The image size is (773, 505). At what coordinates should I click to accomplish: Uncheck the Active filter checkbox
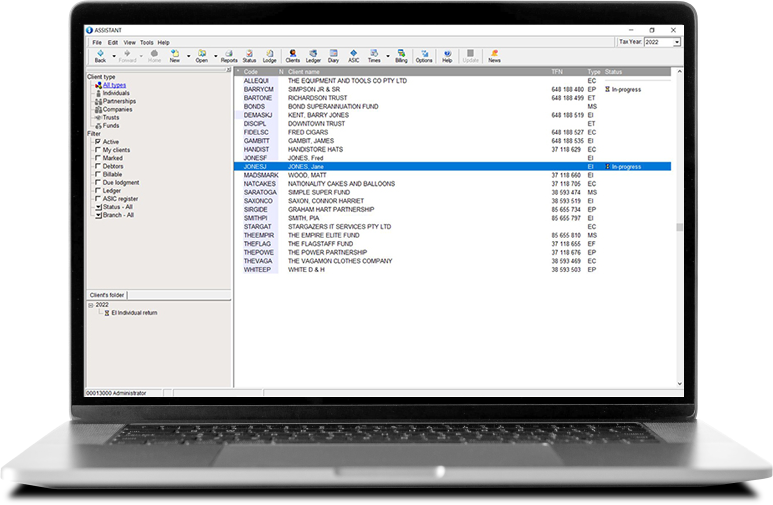(98, 142)
